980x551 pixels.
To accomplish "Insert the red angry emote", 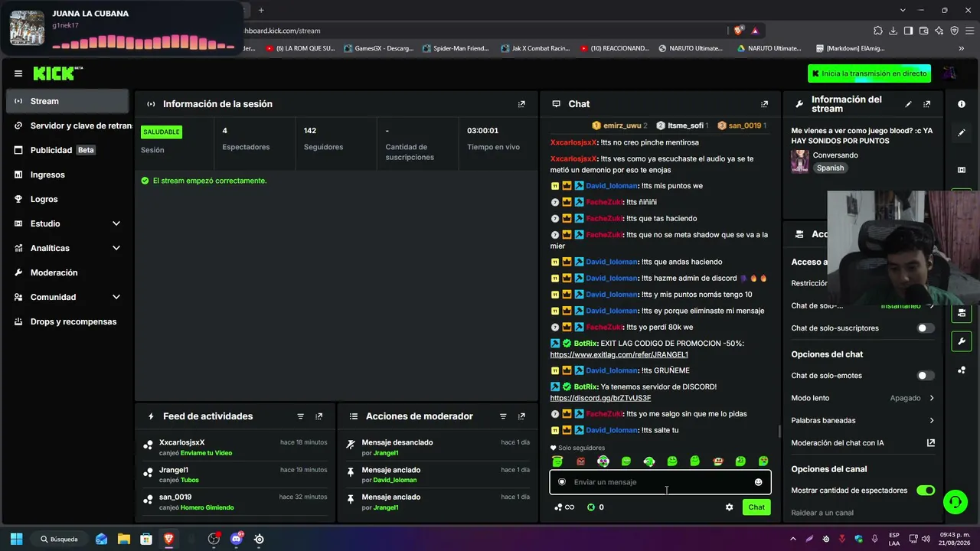I will (580, 461).
